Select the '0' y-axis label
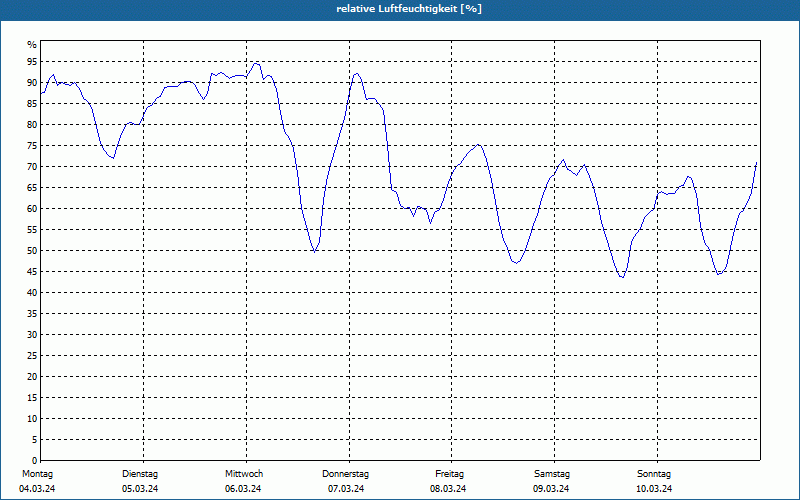800x500 pixels. 35,461
